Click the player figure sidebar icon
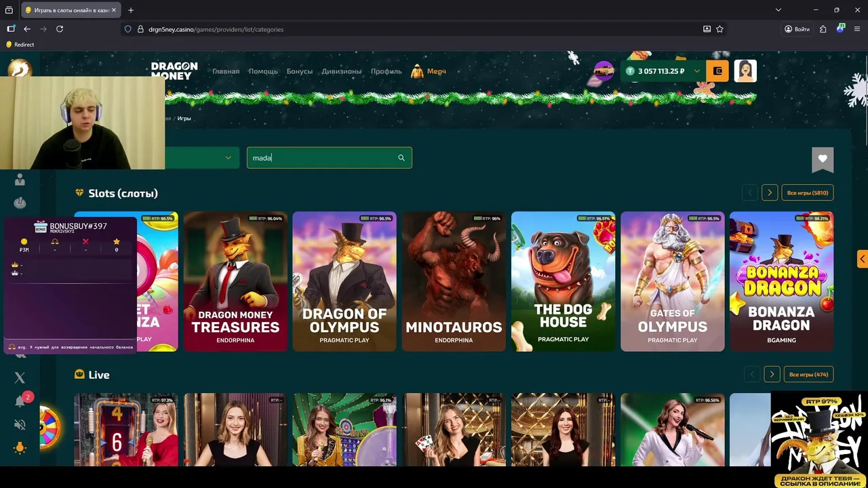Viewport: 868px width, 488px height. [20, 179]
